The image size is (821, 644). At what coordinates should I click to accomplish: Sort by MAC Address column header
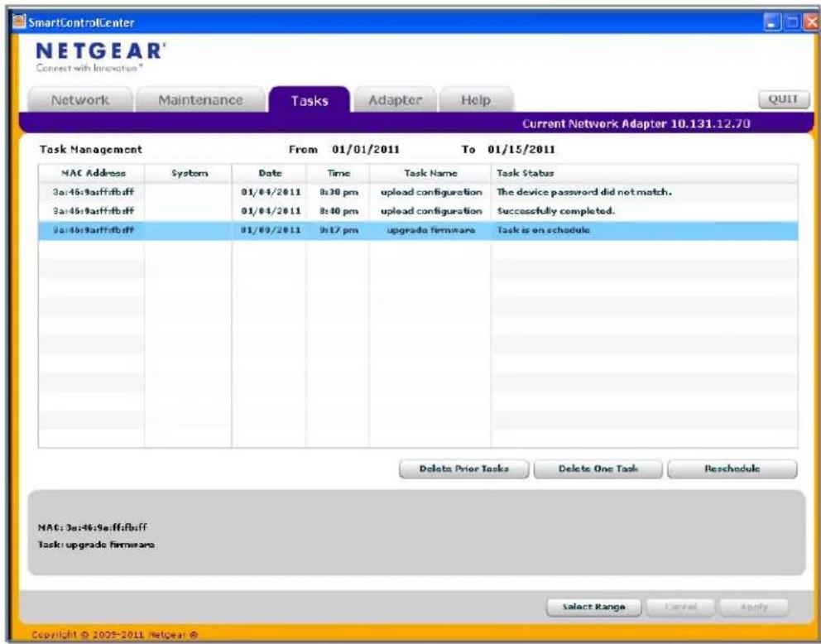[x=91, y=173]
